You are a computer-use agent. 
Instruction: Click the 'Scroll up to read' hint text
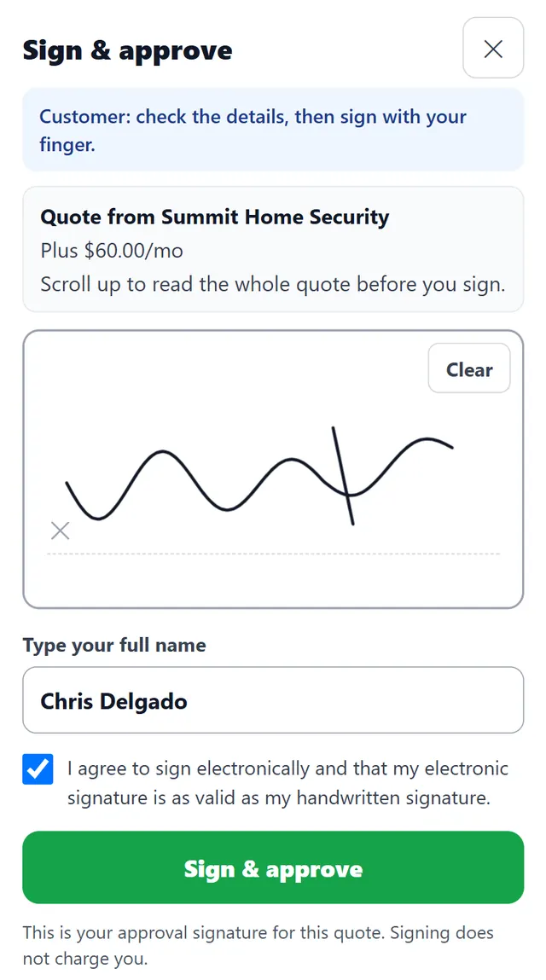273,284
